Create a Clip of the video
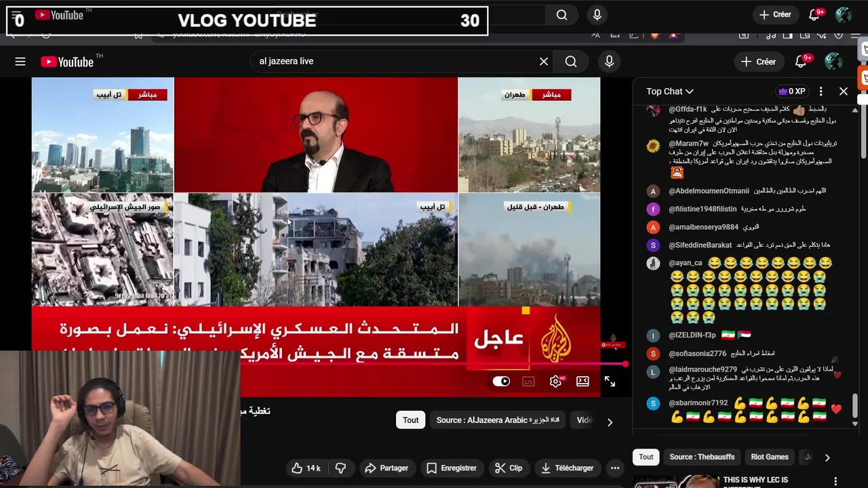Viewport: 868px width, 488px height. click(509, 468)
